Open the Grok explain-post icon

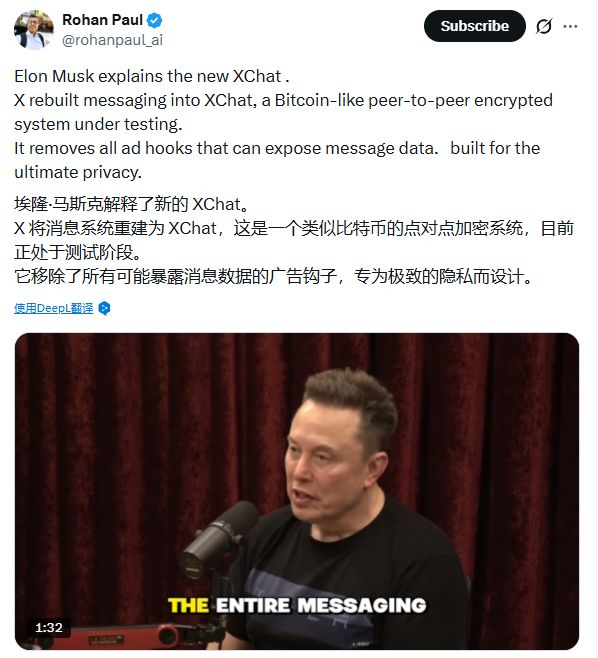click(x=544, y=26)
